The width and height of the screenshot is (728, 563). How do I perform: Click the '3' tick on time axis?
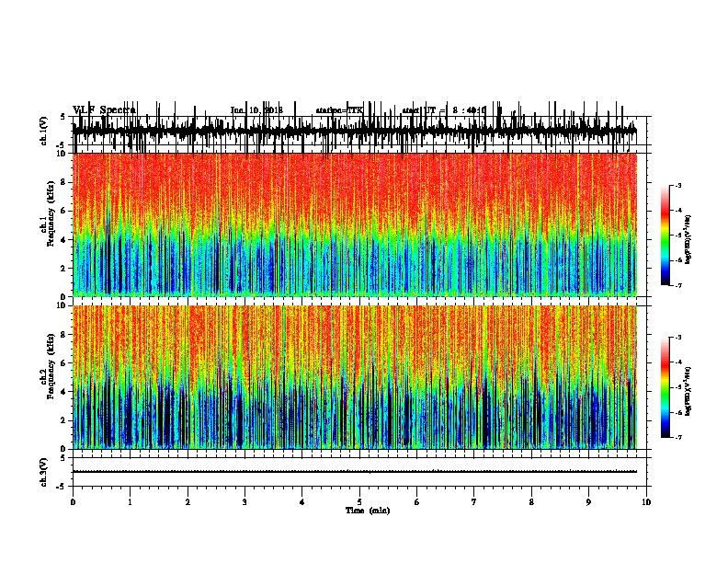(245, 502)
